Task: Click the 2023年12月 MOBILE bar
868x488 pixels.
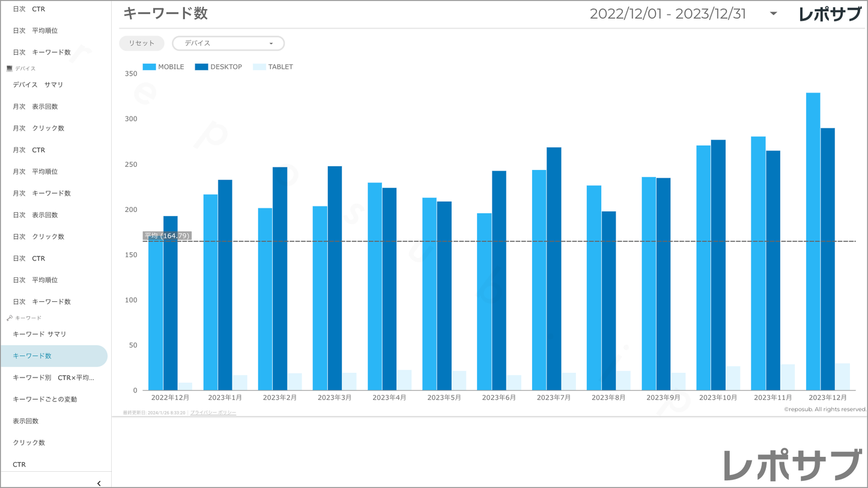Action: pos(813,240)
